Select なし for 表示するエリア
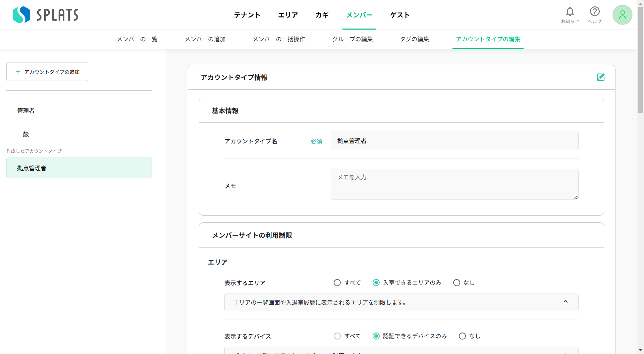Image resolution: width=644 pixels, height=354 pixels. (456, 282)
